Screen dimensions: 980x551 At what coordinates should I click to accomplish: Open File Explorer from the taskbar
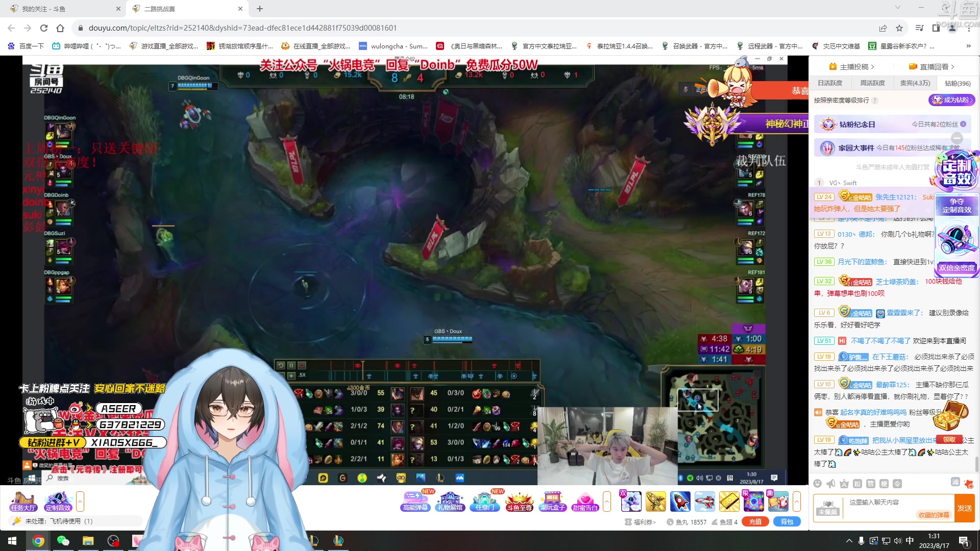(x=88, y=541)
